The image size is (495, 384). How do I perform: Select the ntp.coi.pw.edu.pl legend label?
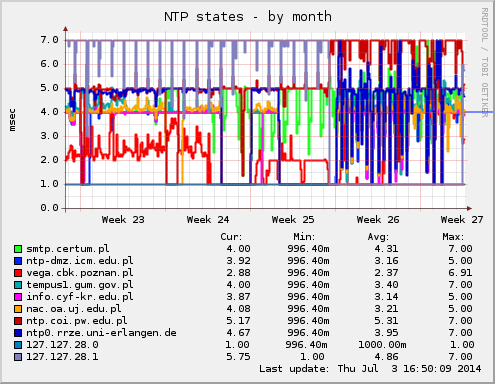pos(77,321)
